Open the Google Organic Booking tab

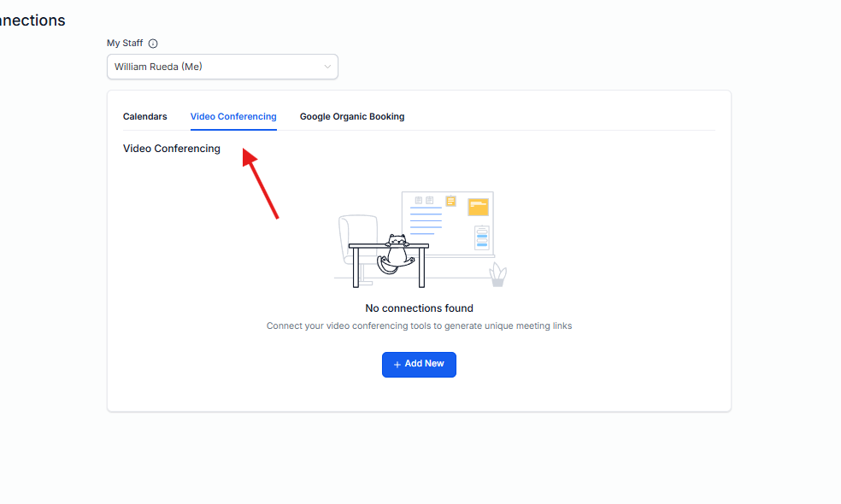click(352, 116)
